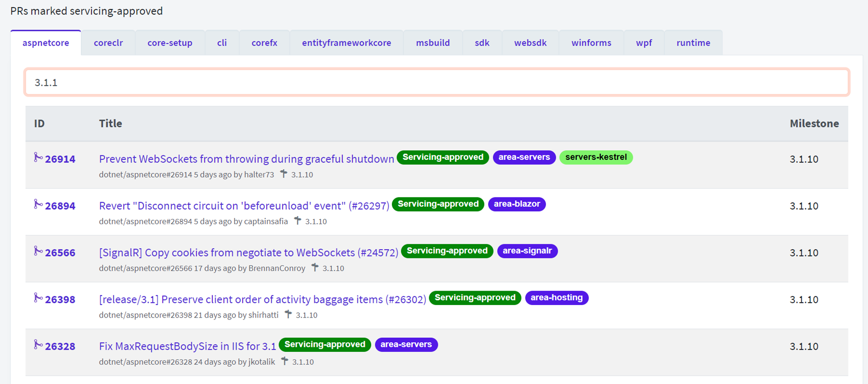868x384 pixels.
Task: Open PR ID 26328 link
Action: pyautogui.click(x=60, y=346)
